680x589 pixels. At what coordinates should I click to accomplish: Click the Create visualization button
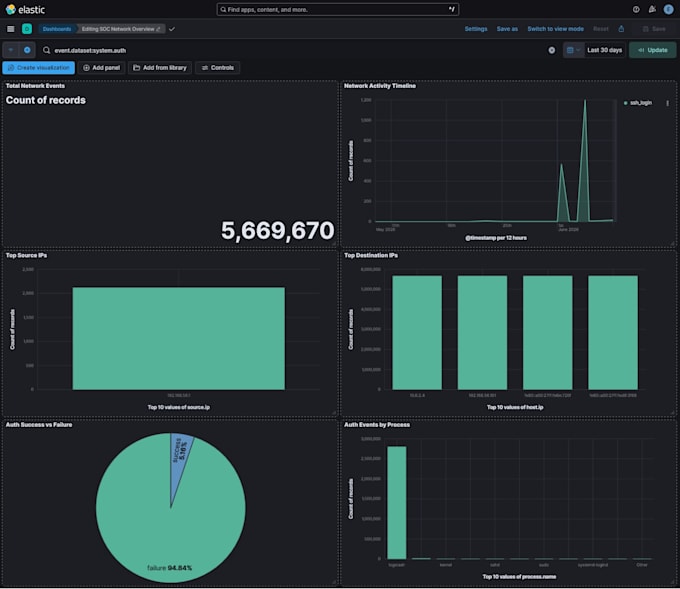39,68
